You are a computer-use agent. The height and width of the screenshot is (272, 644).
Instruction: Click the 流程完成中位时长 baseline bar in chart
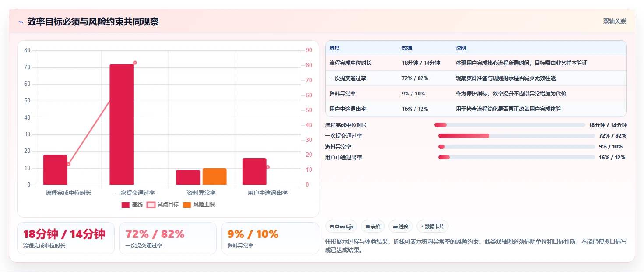tap(55, 170)
